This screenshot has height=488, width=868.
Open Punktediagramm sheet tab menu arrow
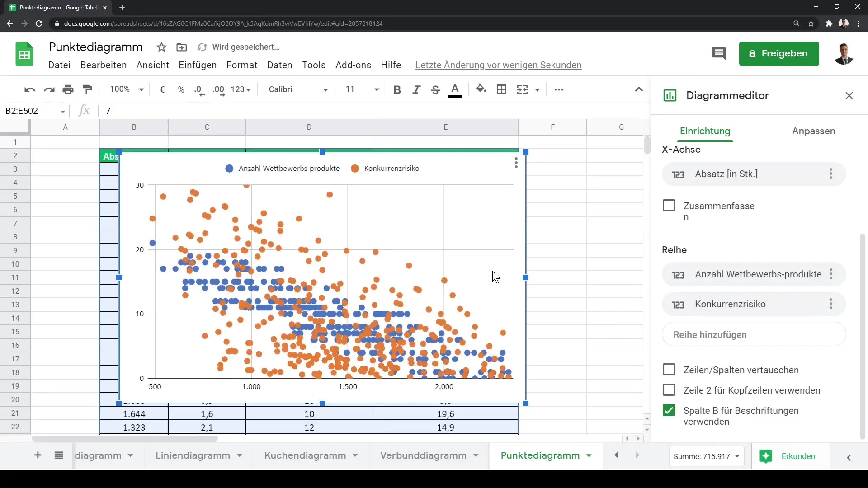[x=589, y=456]
